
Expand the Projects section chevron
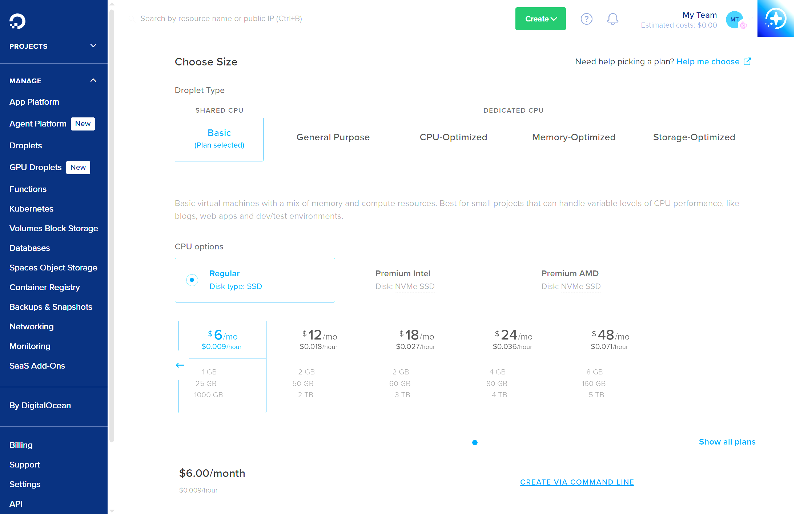coord(93,46)
